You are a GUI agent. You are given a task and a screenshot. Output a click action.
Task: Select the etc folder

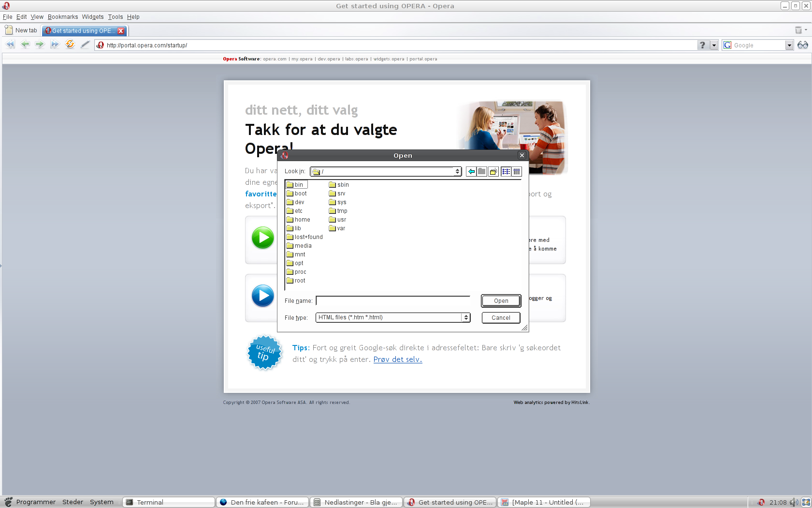[294, 211]
